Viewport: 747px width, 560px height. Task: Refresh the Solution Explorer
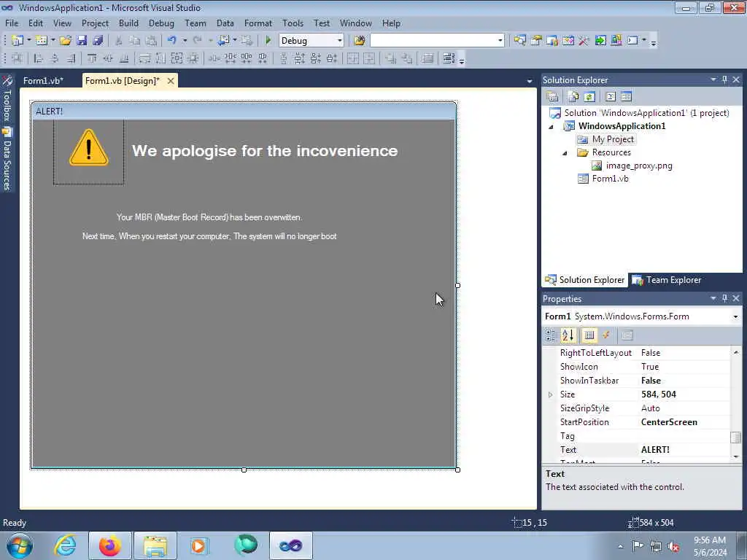coord(589,97)
